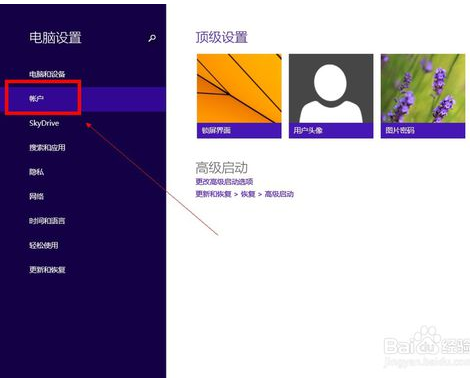Select 网络 in the sidebar
470x378 pixels.
tap(36, 196)
